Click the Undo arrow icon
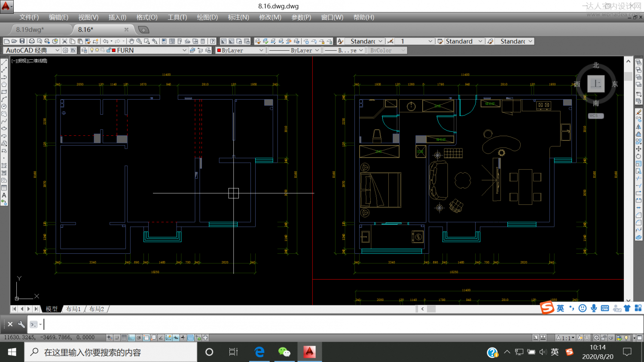Viewport: 644px width, 362px height. (x=105, y=41)
